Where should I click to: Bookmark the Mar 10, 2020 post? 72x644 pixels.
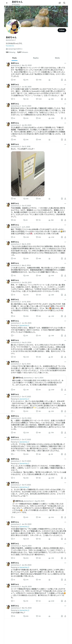(62, 80)
